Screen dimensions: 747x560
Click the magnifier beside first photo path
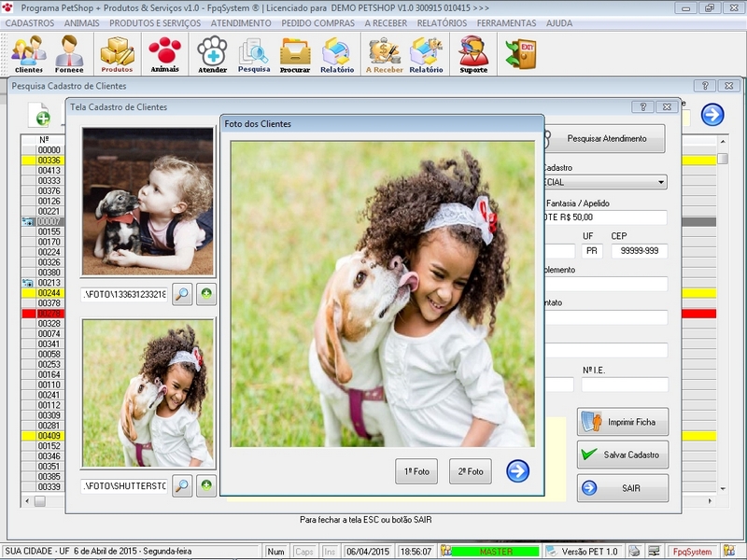(x=182, y=294)
